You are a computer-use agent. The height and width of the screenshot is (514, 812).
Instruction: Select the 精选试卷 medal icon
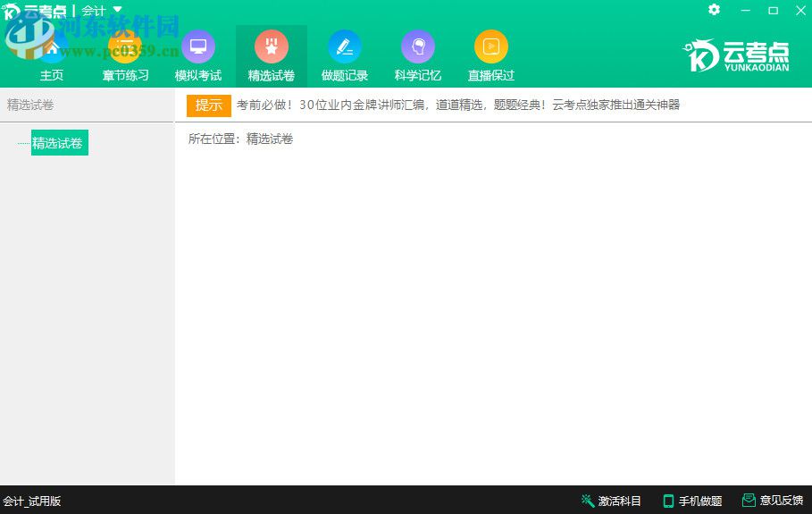[272, 47]
